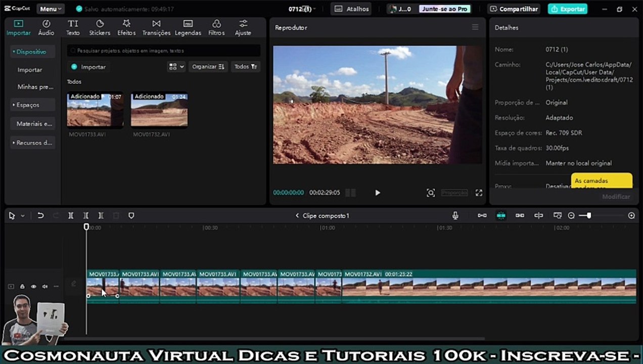Toggle main track magnet
The image size is (643, 364).
pos(482,215)
